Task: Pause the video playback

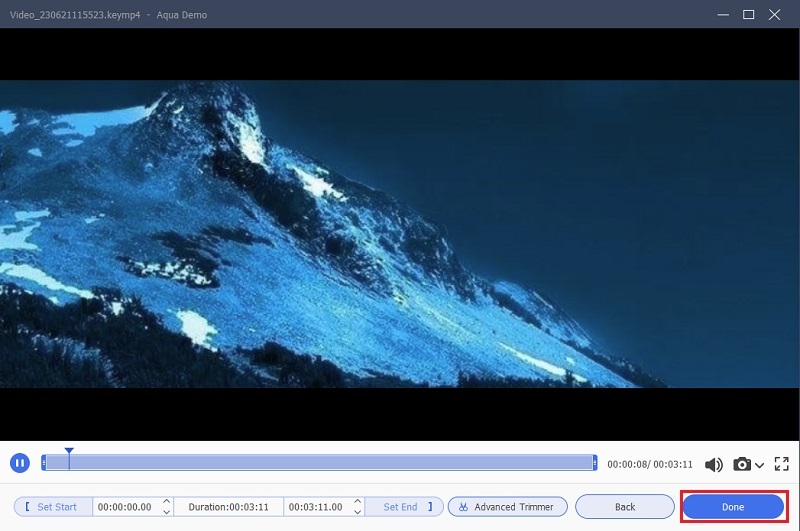Action: (x=20, y=463)
